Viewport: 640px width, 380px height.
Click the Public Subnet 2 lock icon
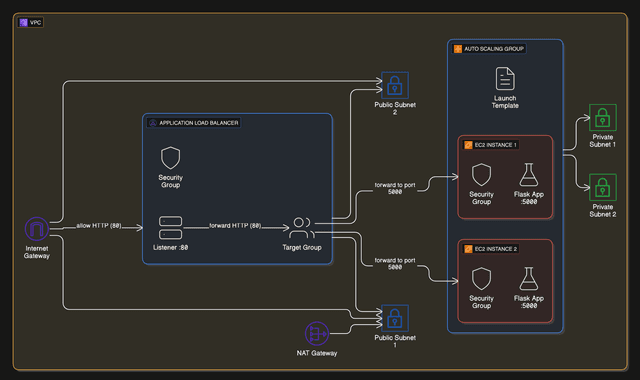[x=395, y=85]
